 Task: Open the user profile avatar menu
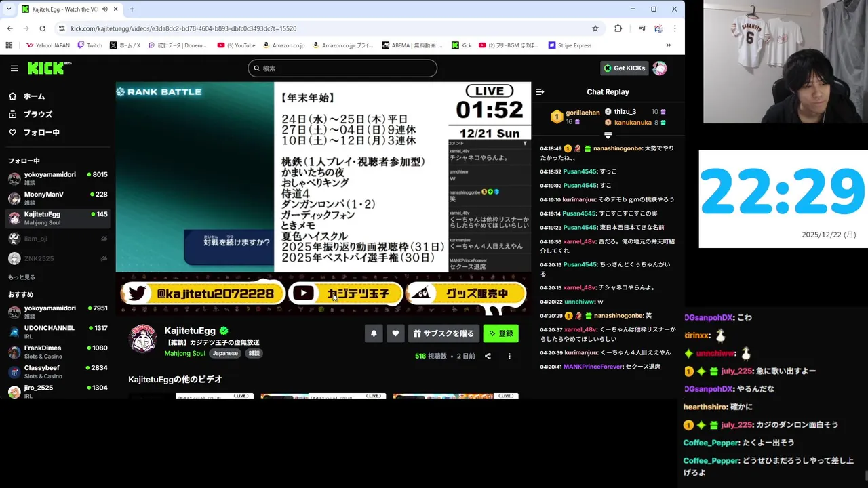coord(660,68)
